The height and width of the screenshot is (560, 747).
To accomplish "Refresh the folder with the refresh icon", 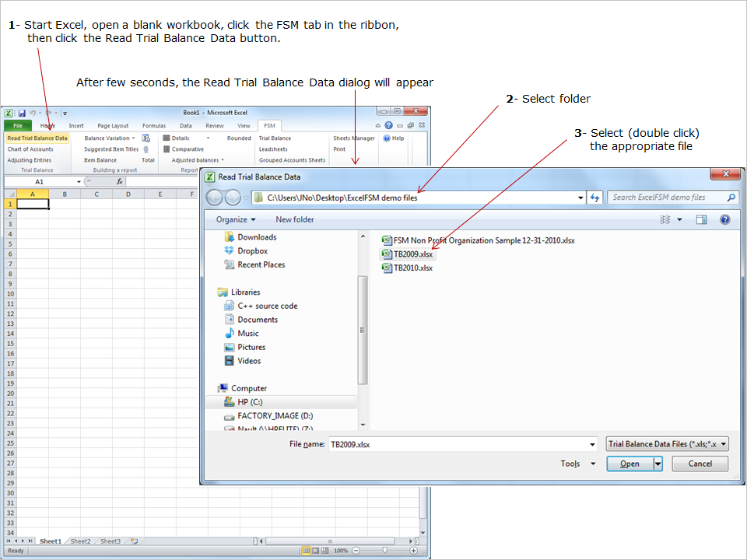I will pos(594,197).
